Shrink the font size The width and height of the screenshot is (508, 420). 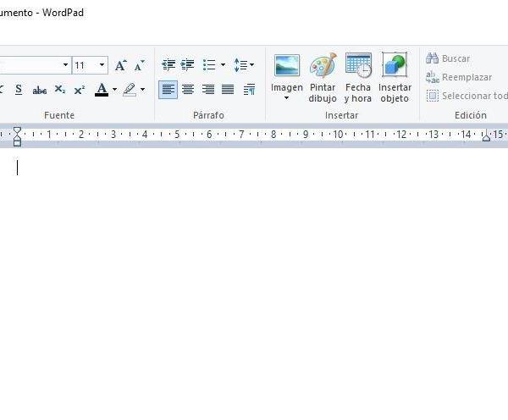139,65
